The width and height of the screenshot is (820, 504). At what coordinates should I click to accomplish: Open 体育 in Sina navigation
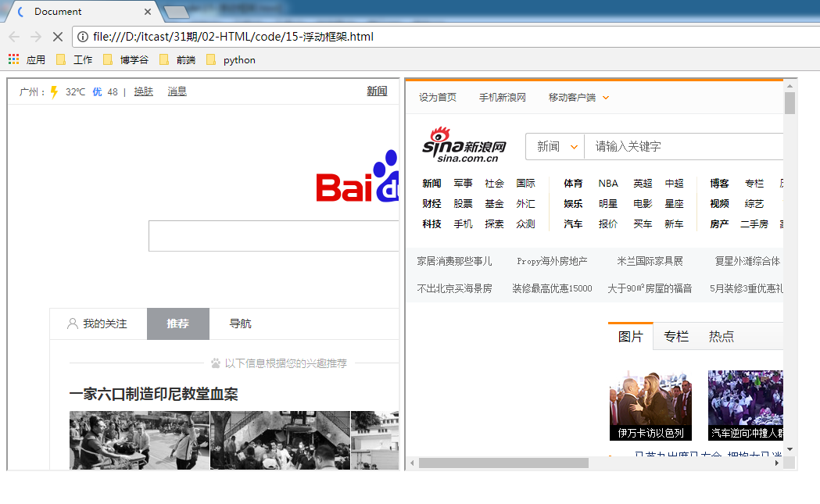point(573,184)
